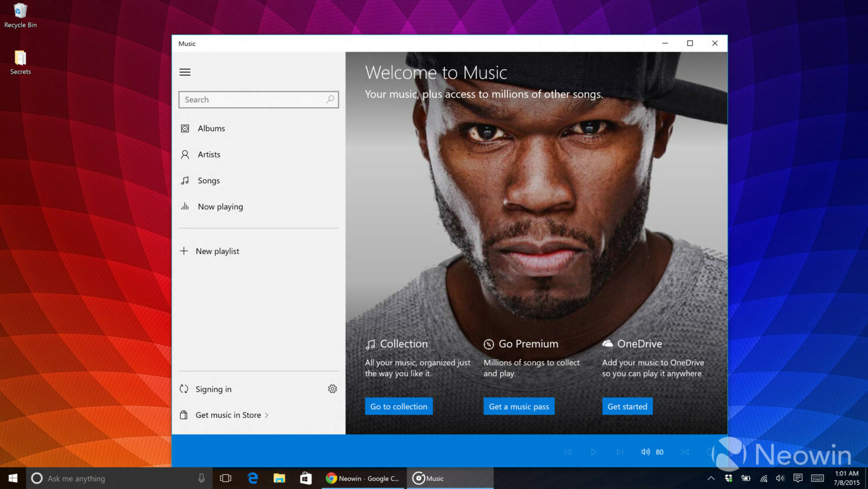Expand chevron next to Get music in Store
868x489 pixels.
pos(267,415)
